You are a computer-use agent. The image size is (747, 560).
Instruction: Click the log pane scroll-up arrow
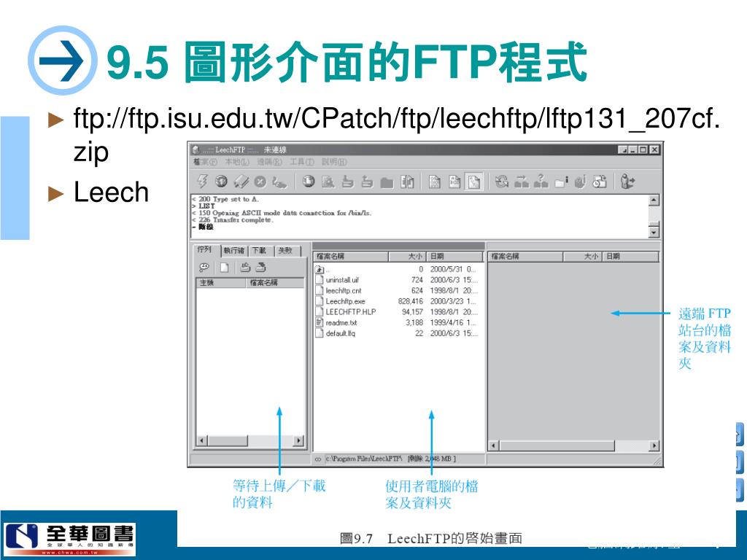654,200
